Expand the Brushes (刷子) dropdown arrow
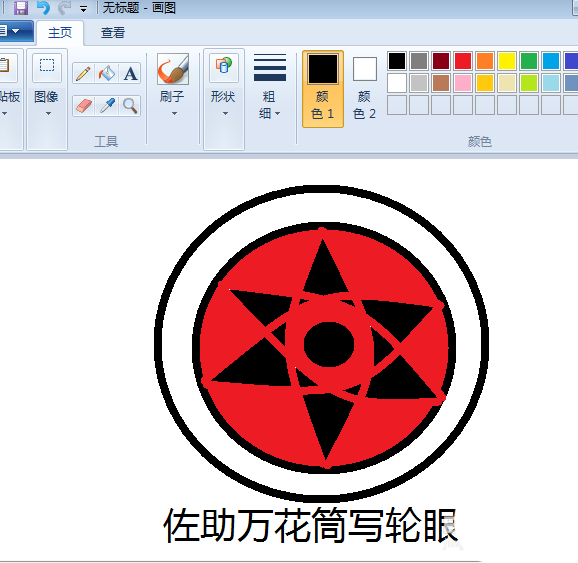This screenshot has width=578, height=563. (174, 114)
